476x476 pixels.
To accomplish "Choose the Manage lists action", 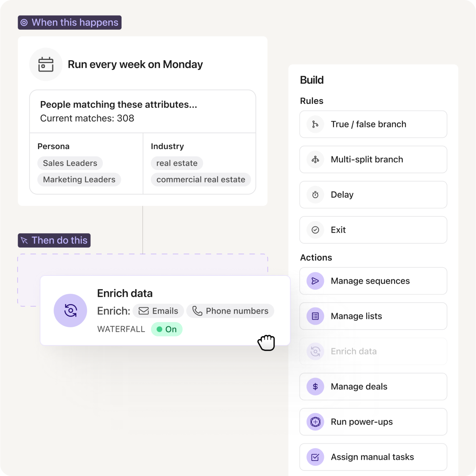I will [373, 316].
